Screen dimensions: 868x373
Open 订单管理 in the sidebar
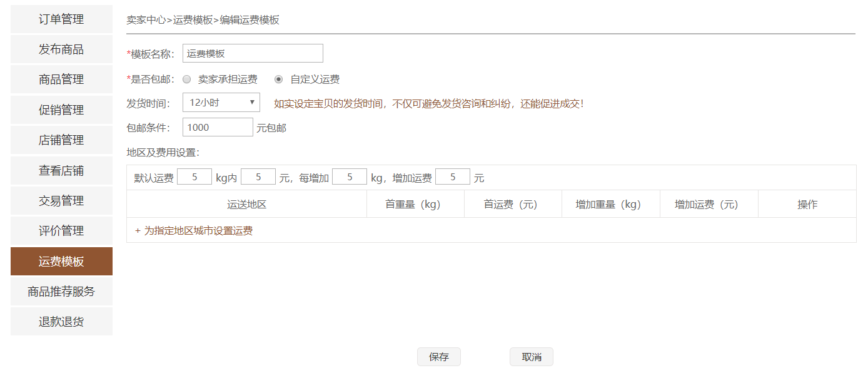click(61, 19)
